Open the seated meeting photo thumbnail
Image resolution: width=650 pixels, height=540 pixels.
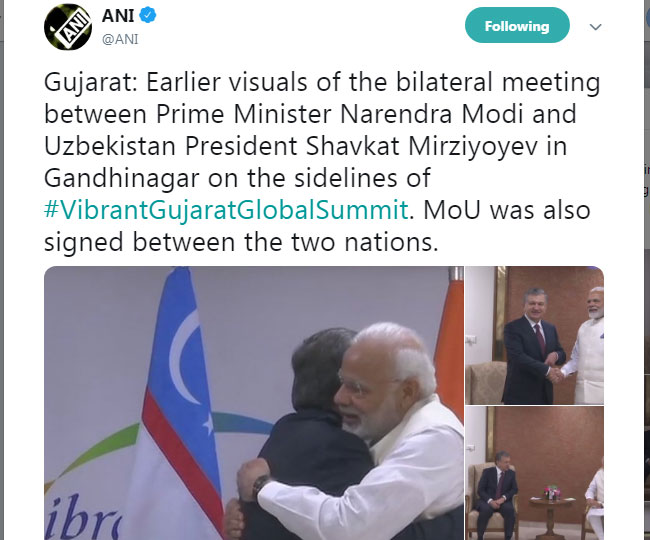click(x=534, y=473)
